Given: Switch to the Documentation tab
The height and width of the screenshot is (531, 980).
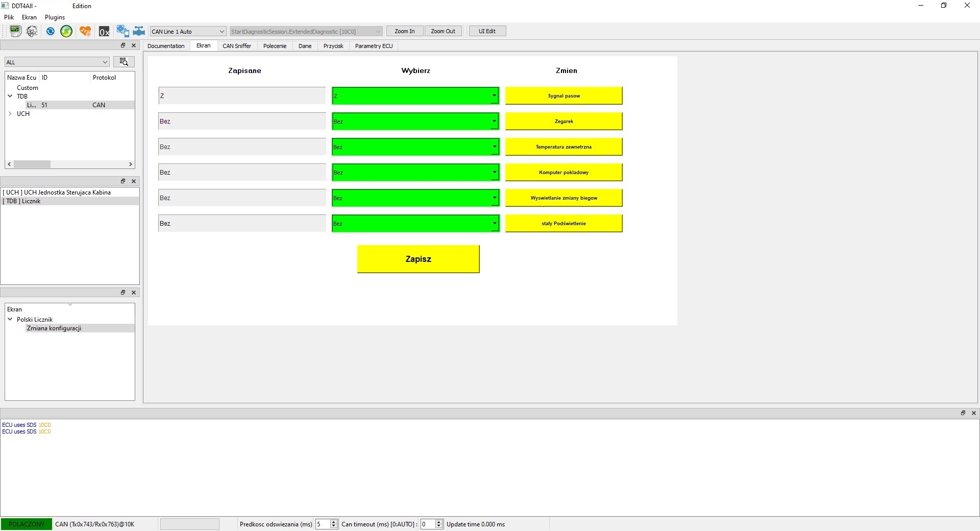Looking at the screenshot, I should pos(166,46).
